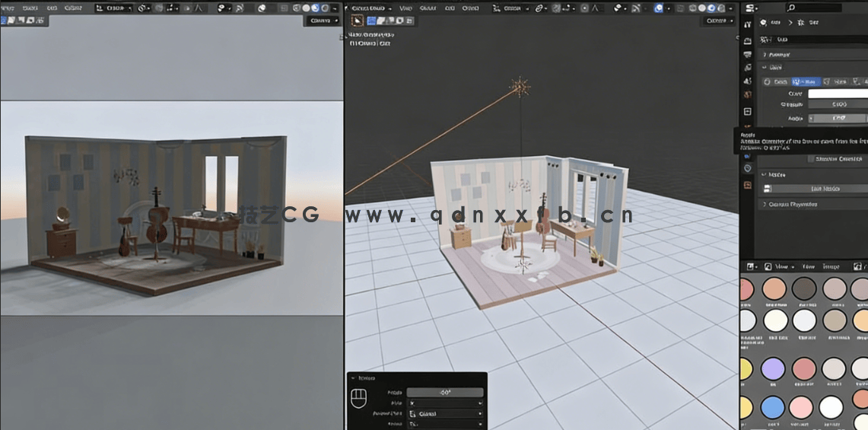
Task: Toggle blue overlays button in right viewport header
Action: [659, 8]
